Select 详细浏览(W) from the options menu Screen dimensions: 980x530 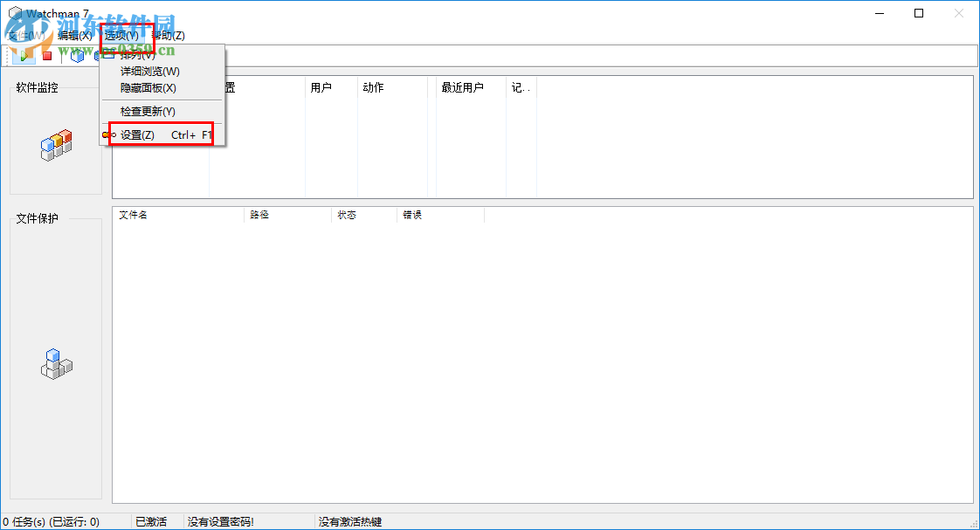[x=148, y=71]
